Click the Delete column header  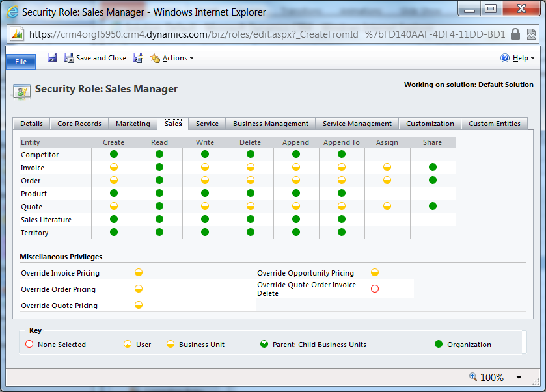coord(250,142)
